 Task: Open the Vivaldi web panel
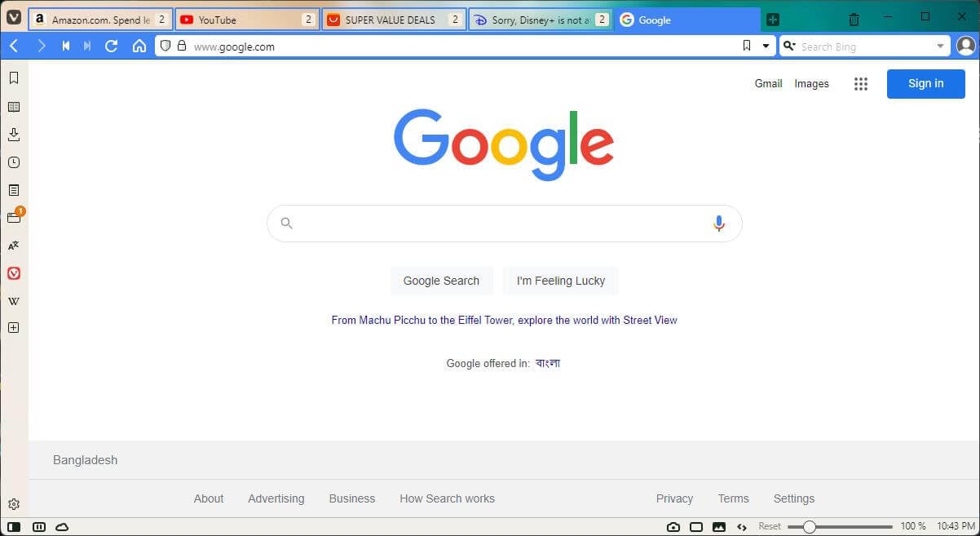point(14,273)
